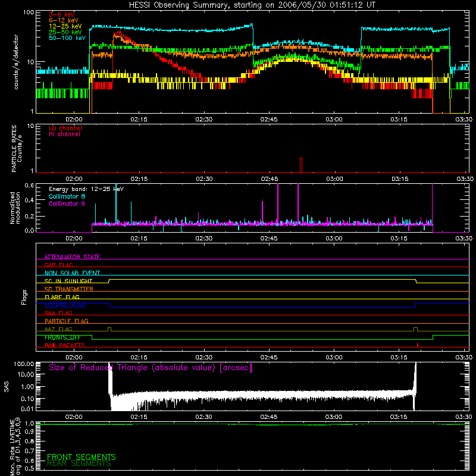Click the yellow 12-25 keV legend entry in the top panel
Viewport: 476px width, 476px height.
[x=65, y=26]
